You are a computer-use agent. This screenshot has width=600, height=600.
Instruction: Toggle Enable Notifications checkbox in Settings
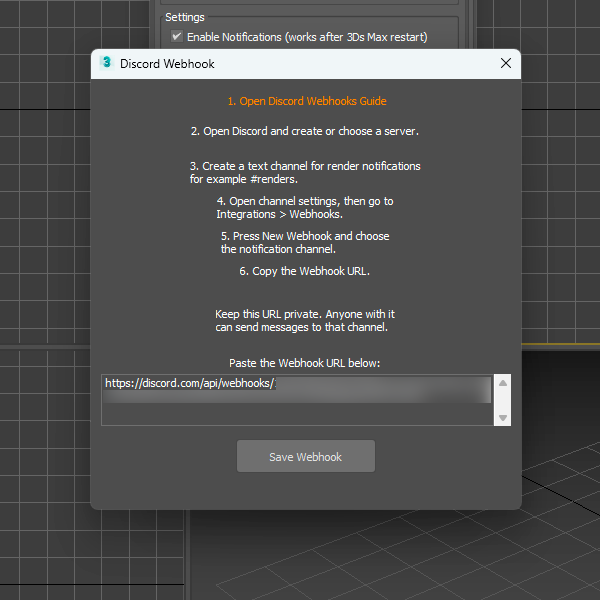[176, 37]
